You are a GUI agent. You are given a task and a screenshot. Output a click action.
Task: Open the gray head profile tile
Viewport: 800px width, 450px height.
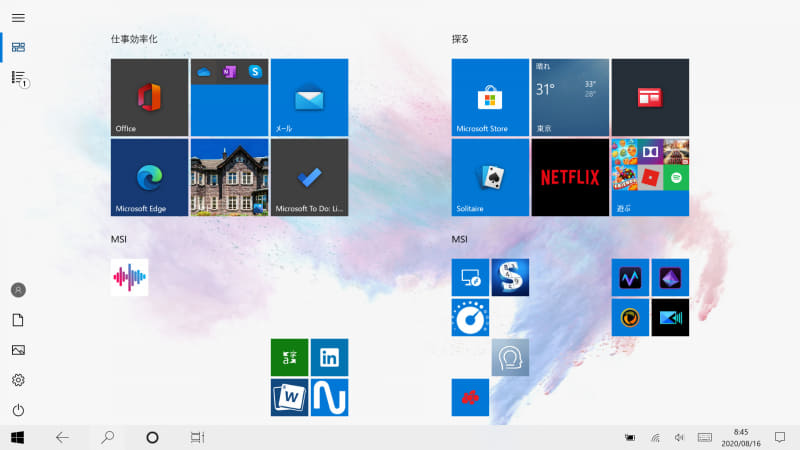pos(510,357)
